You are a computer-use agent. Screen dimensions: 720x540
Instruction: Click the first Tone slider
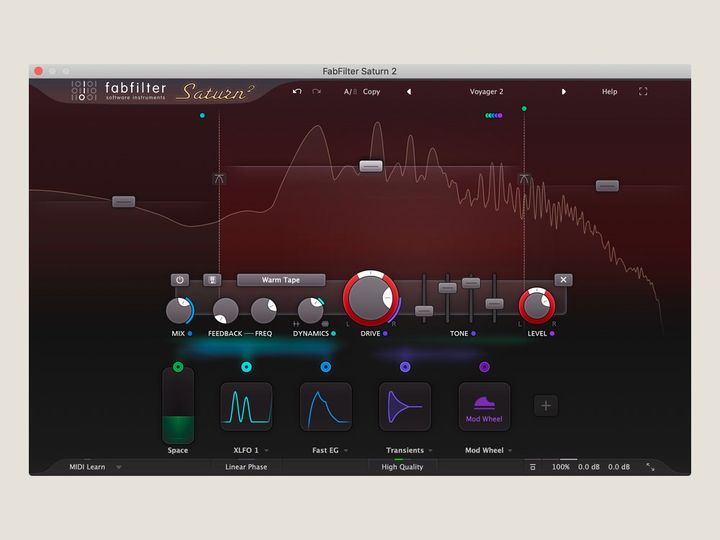(424, 311)
